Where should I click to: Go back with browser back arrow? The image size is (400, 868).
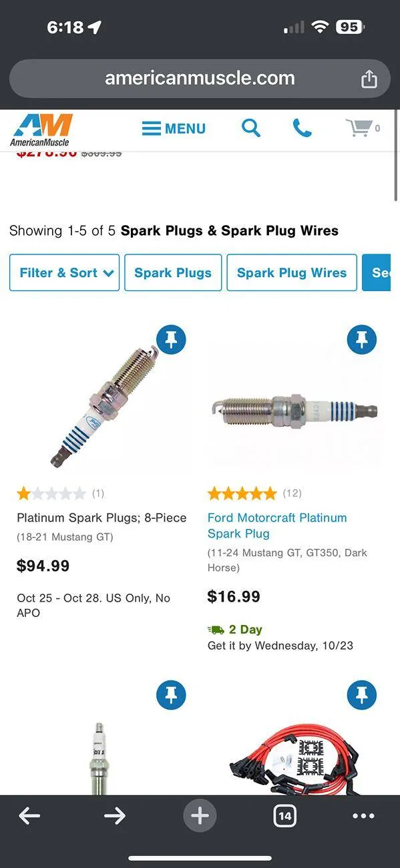pyautogui.click(x=29, y=815)
